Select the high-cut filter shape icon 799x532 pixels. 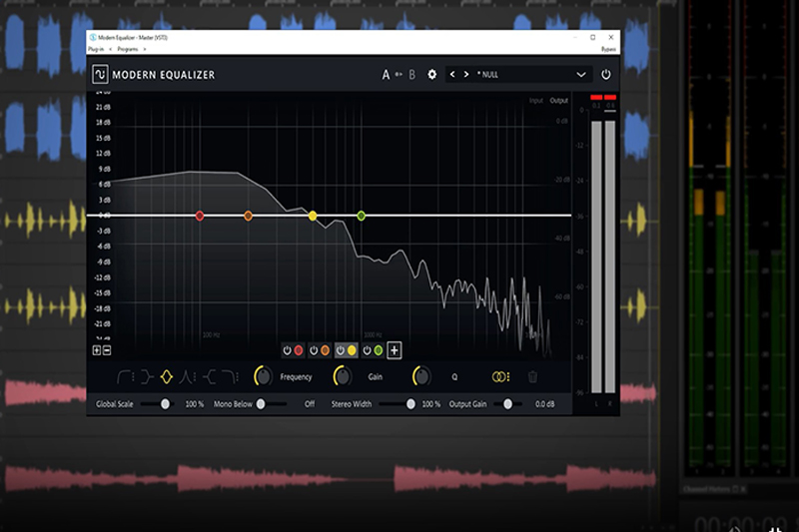(229, 376)
